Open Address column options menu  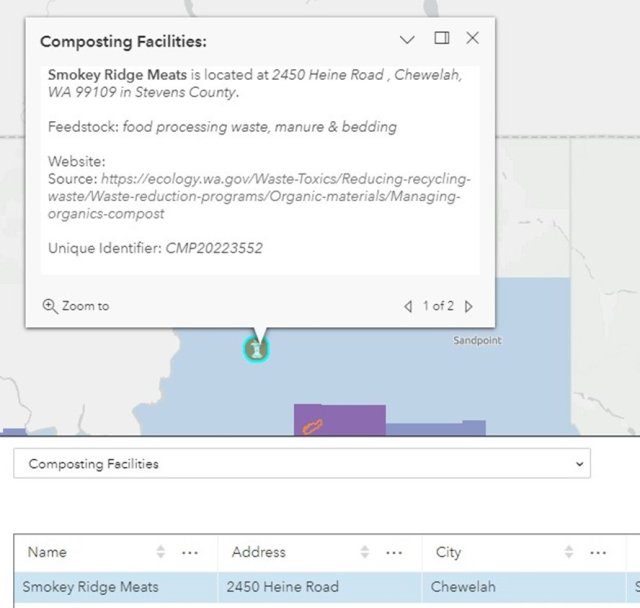394,553
